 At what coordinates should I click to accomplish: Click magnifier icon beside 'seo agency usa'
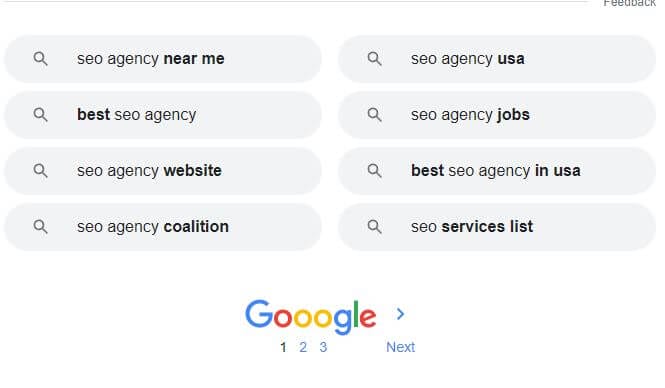(374, 59)
